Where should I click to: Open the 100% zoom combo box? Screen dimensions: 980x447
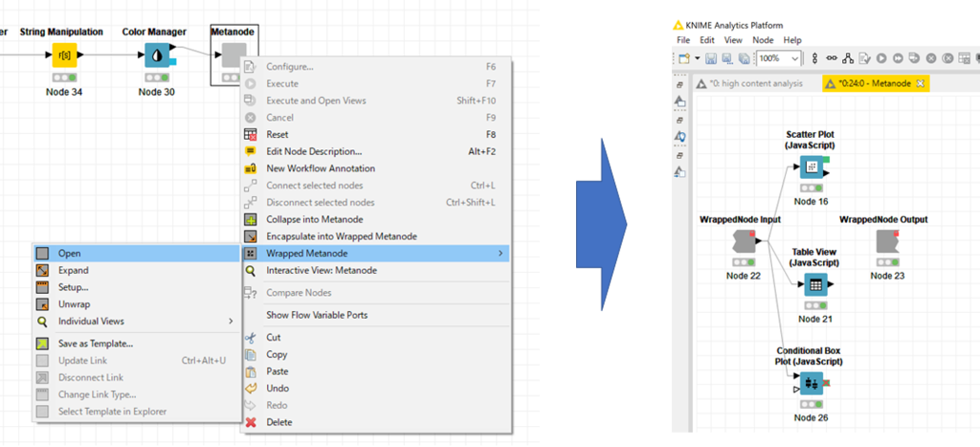pyautogui.click(x=779, y=58)
